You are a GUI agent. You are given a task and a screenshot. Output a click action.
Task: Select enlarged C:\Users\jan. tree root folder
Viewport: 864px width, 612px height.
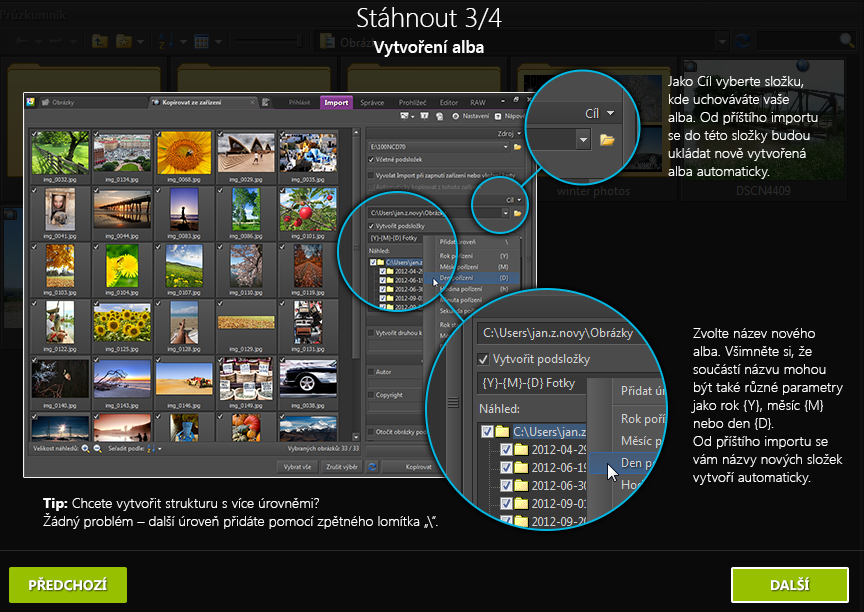click(x=549, y=431)
